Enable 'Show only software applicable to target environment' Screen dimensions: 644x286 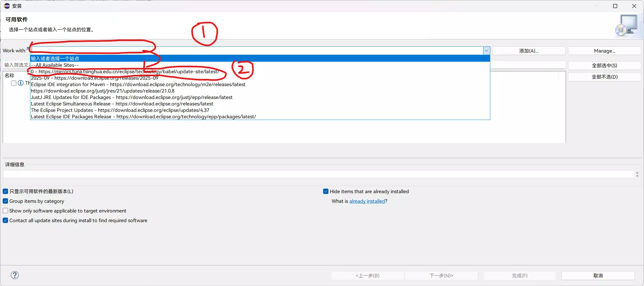(5, 211)
